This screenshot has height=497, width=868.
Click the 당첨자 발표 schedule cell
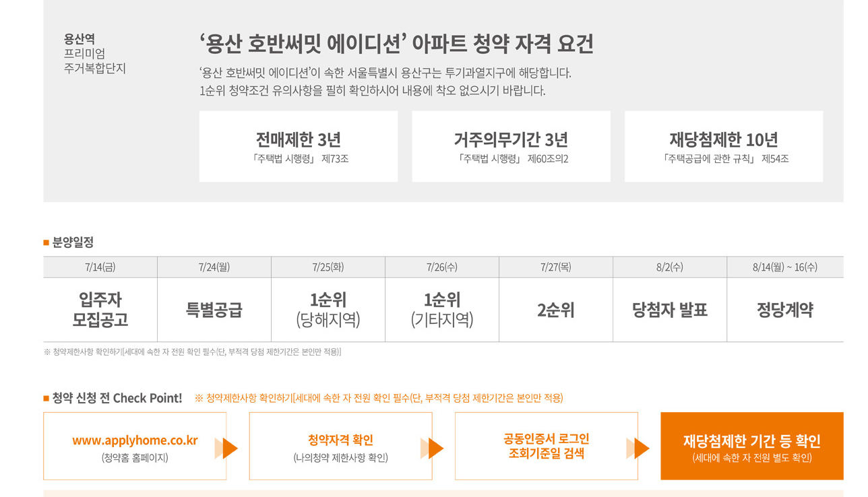pos(670,310)
